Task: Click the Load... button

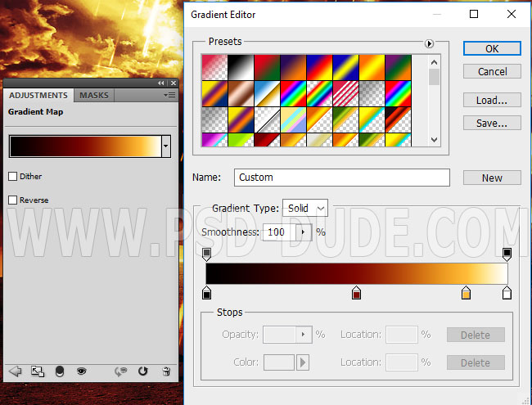Action: 492,100
